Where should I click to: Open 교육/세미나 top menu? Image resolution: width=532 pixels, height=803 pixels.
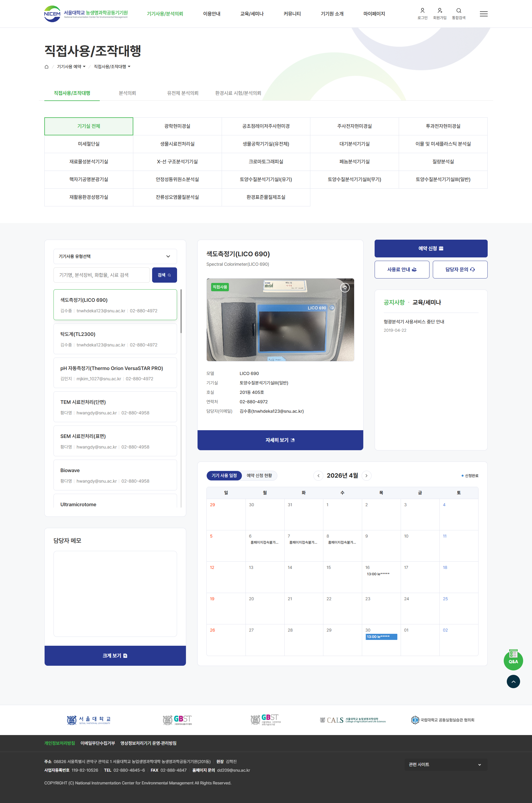[x=252, y=14]
